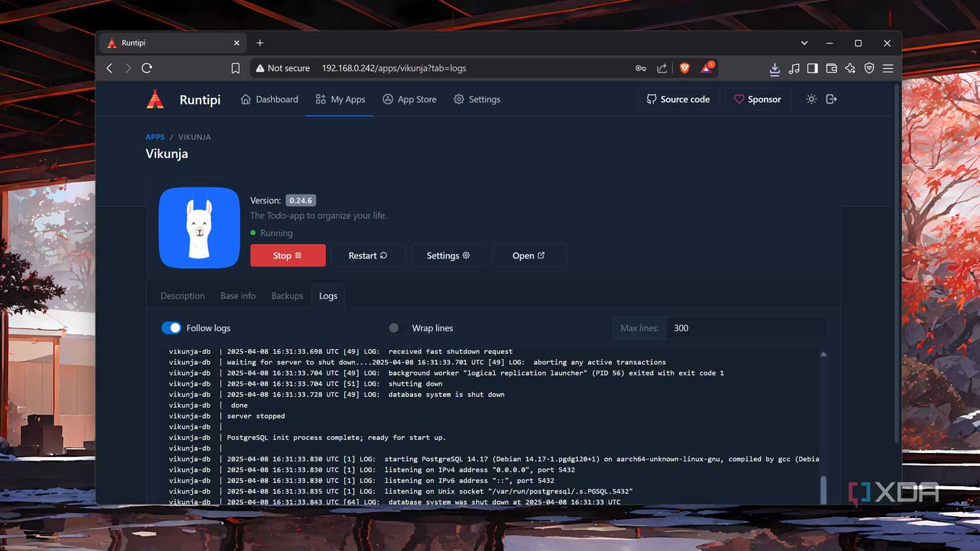Viewport: 980px width, 551px height.
Task: Click the Runtipi brand name link
Action: coord(200,99)
